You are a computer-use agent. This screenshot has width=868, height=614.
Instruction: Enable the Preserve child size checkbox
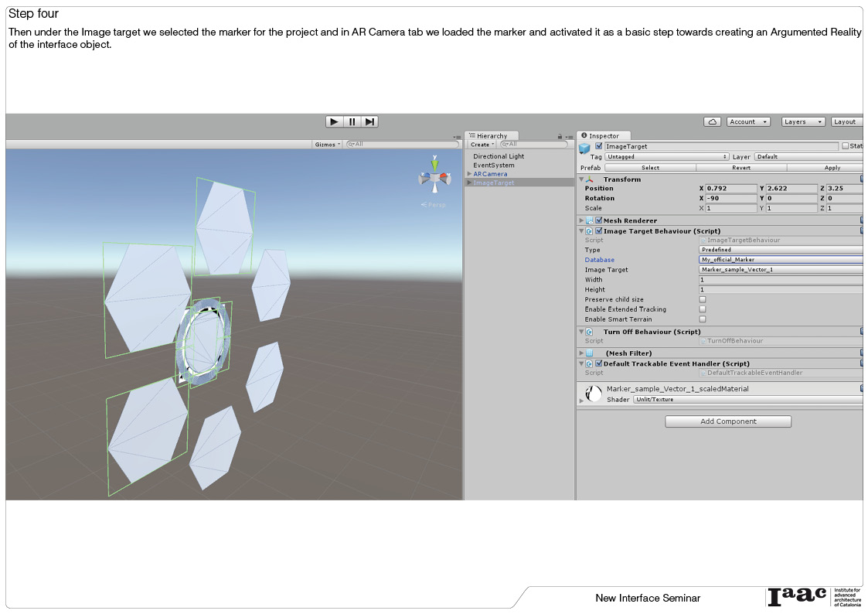703,299
